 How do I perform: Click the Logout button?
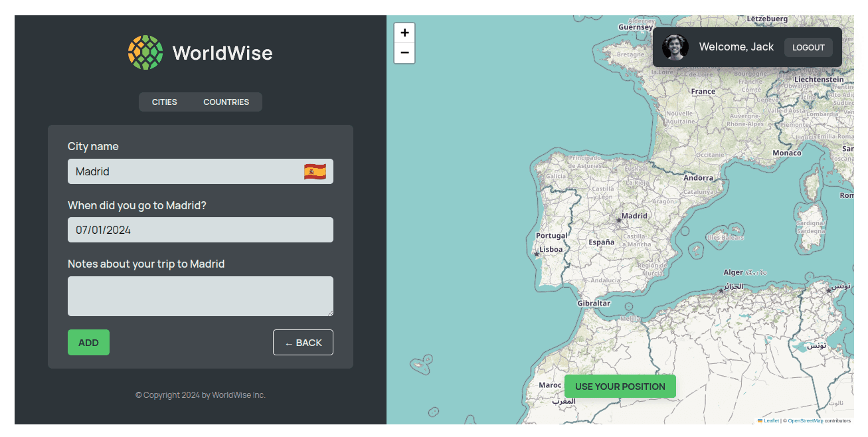[x=808, y=47]
